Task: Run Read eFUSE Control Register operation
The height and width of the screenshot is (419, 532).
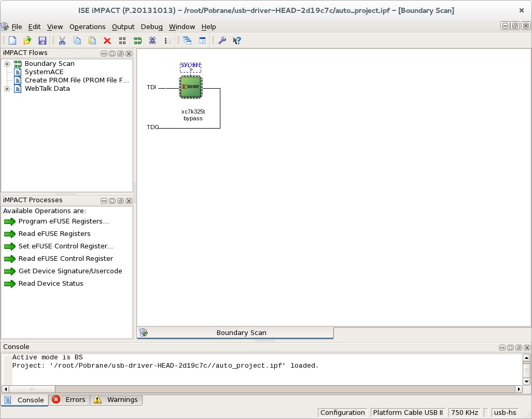Action: 65,259
